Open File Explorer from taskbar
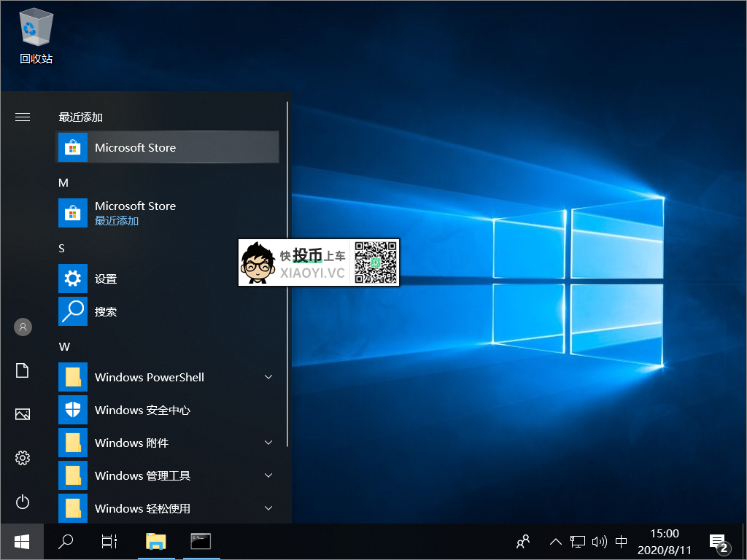The image size is (747, 560). [156, 541]
